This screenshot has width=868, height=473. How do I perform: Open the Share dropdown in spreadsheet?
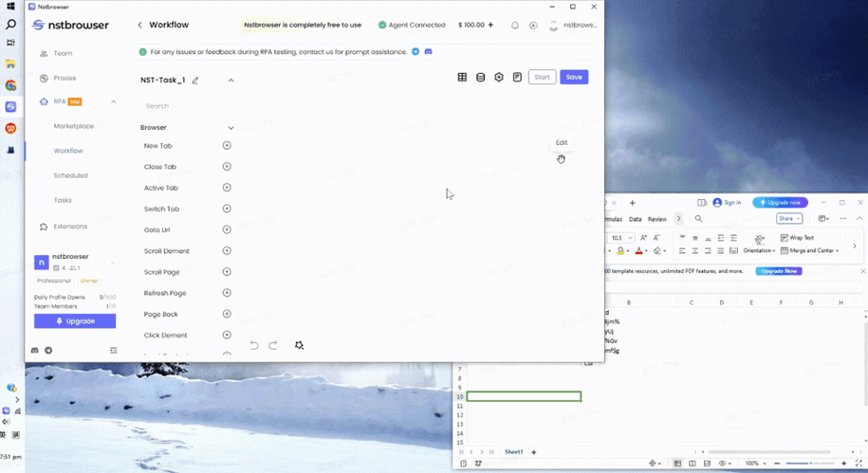click(x=789, y=219)
